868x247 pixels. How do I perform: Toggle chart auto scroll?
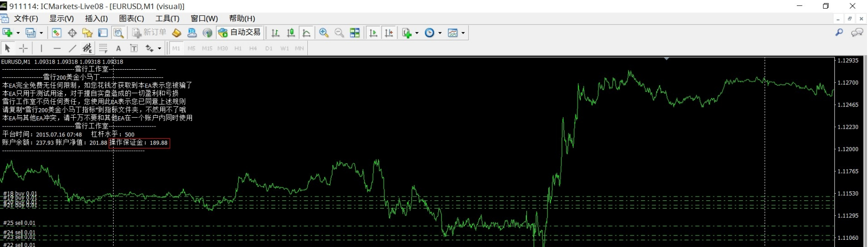(373, 33)
